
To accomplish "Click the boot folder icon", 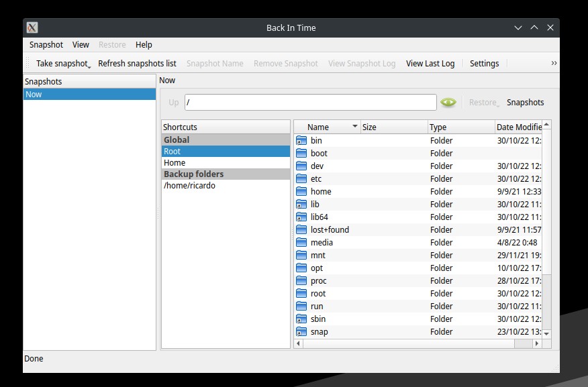I will pyautogui.click(x=301, y=153).
